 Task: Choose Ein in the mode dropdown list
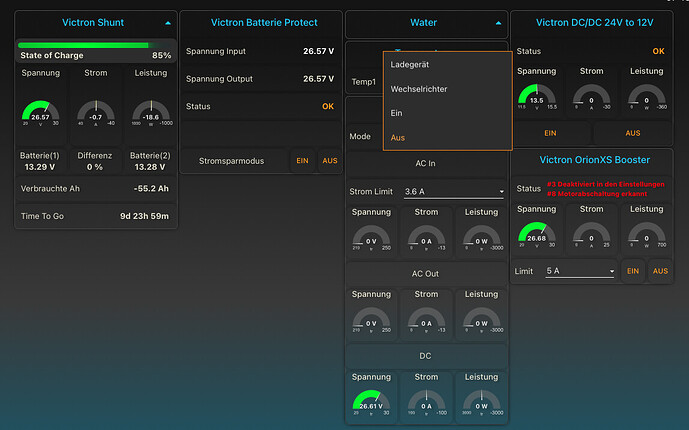click(x=447, y=113)
